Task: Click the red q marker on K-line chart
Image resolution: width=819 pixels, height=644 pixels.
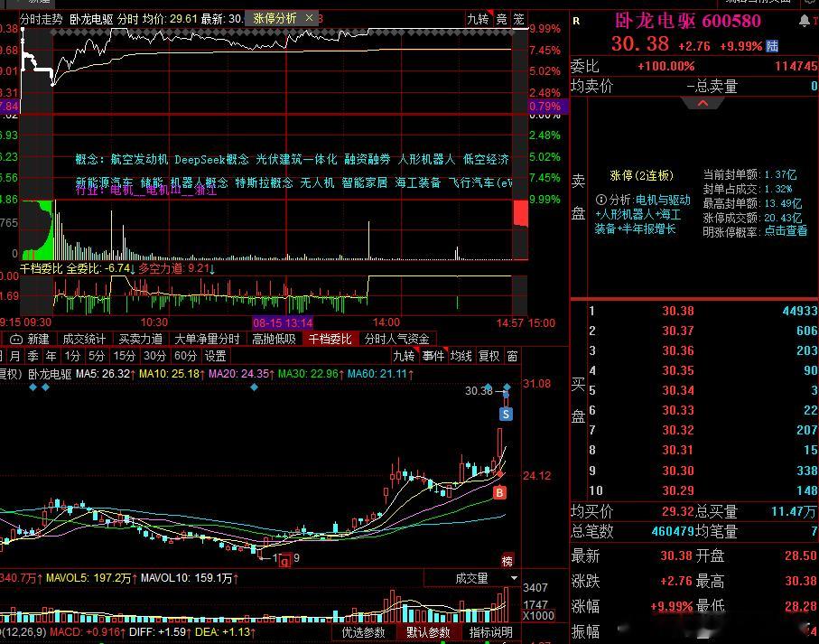Action: [x=284, y=562]
